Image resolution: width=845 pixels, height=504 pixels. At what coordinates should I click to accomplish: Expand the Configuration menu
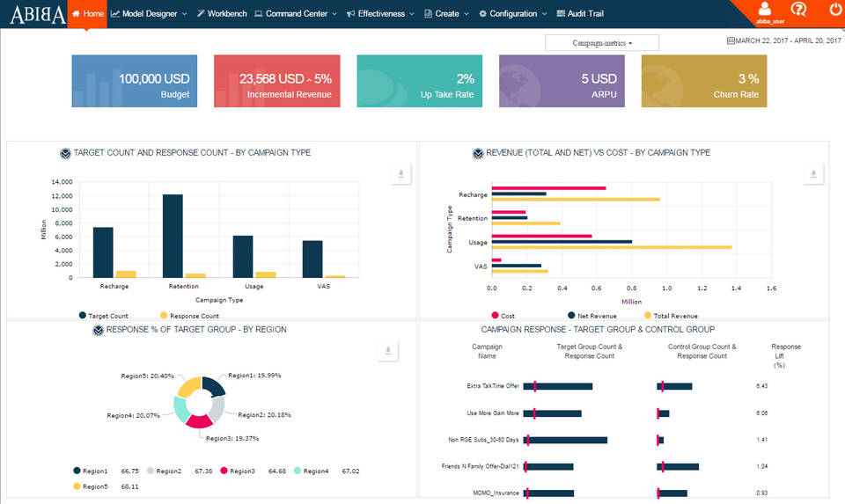pyautogui.click(x=512, y=14)
